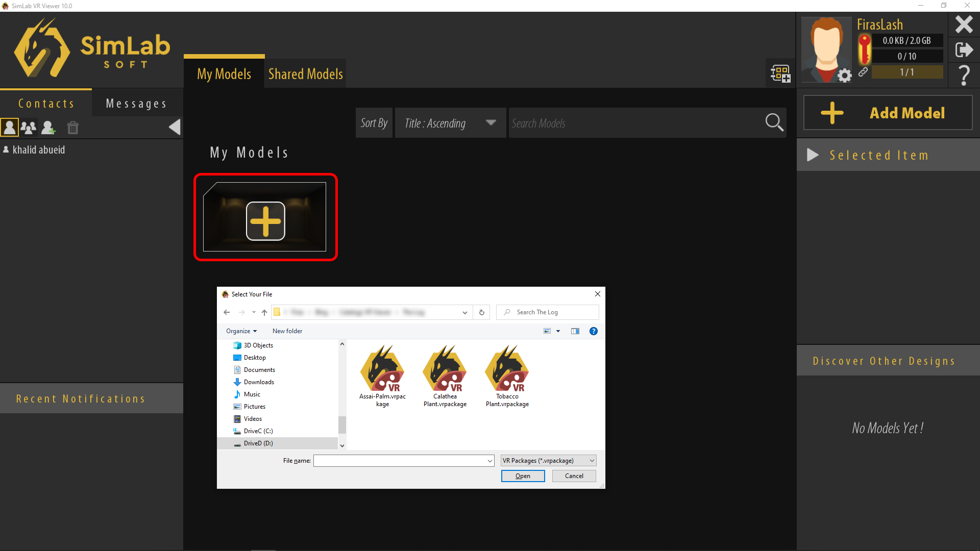Open the Title : Ascending sort dropdown
This screenshot has height=551, width=980.
pyautogui.click(x=450, y=122)
